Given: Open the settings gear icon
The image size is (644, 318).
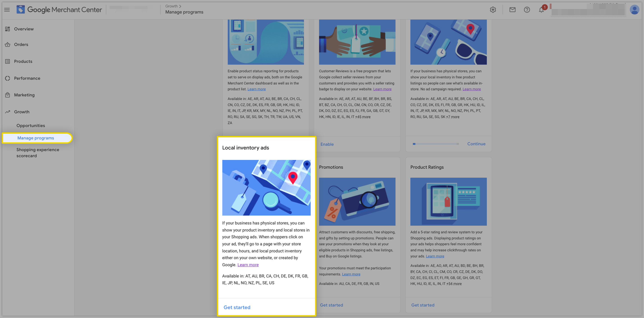Looking at the screenshot, I should pyautogui.click(x=493, y=10).
